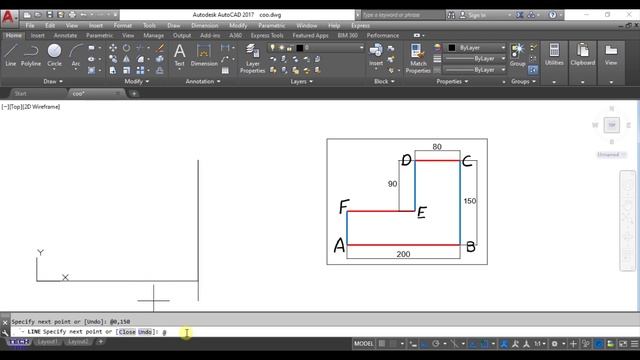Switch to the Annotate ribbon tab

coord(65,36)
